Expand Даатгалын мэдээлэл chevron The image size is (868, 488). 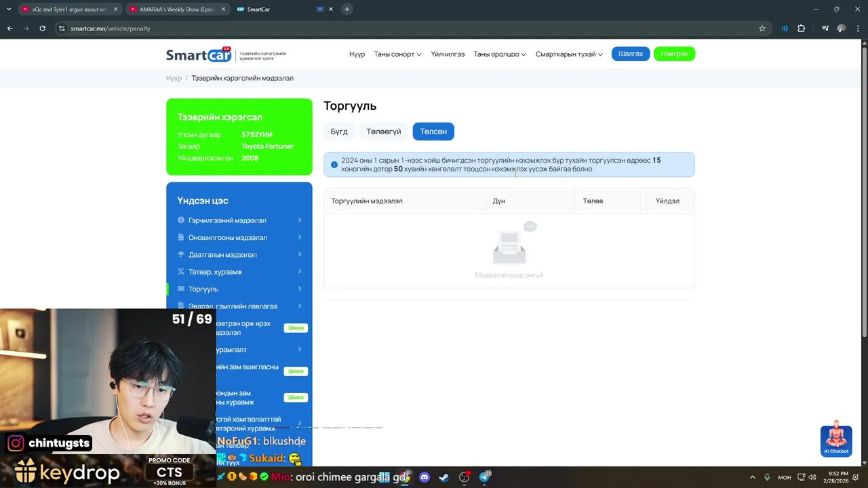(300, 254)
